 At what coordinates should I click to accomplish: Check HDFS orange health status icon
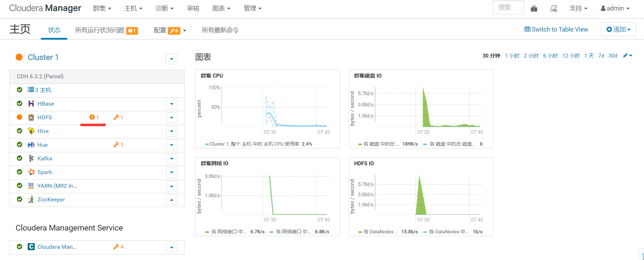pyautogui.click(x=20, y=117)
